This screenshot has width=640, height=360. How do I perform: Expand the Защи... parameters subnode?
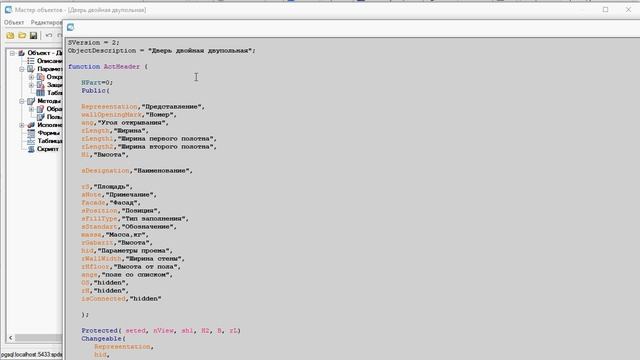pyautogui.click(x=31, y=85)
